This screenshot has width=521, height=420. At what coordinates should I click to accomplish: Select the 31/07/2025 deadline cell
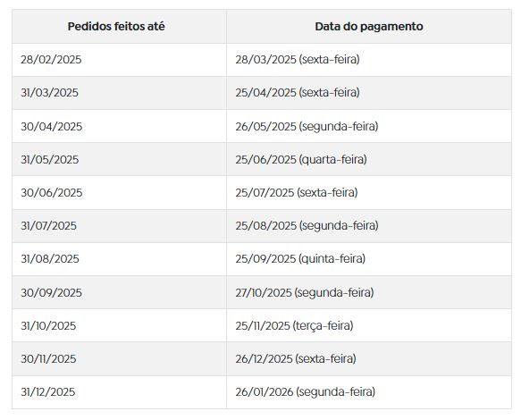(x=119, y=226)
